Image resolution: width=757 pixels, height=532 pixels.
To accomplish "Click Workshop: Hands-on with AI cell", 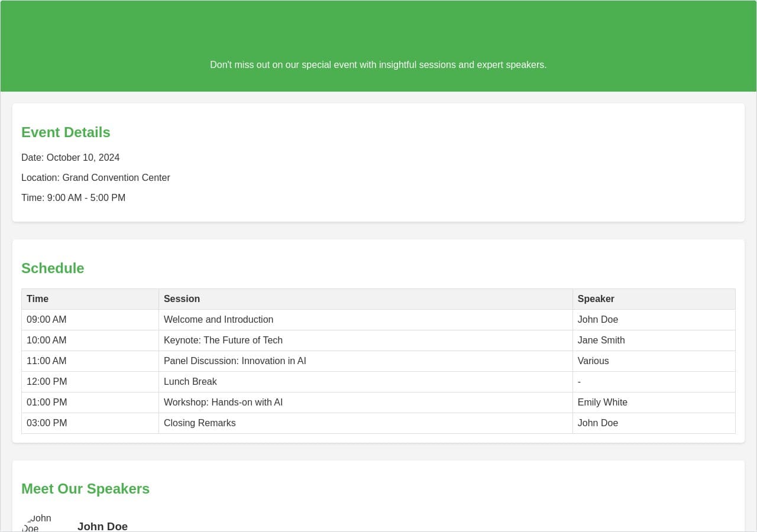I will pos(365,403).
